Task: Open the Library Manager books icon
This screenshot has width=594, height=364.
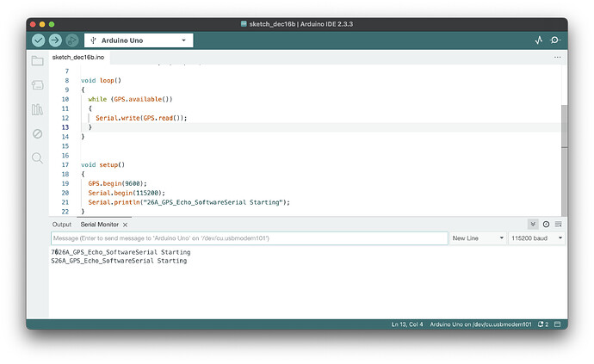Action: pyautogui.click(x=38, y=109)
